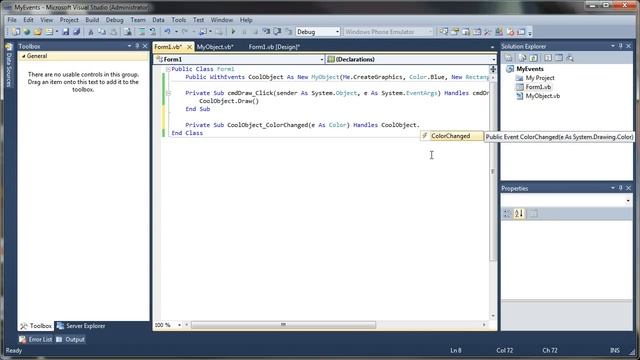Switch to the Form1.vb [Design]* tab
640x360 pixels.
click(274, 47)
